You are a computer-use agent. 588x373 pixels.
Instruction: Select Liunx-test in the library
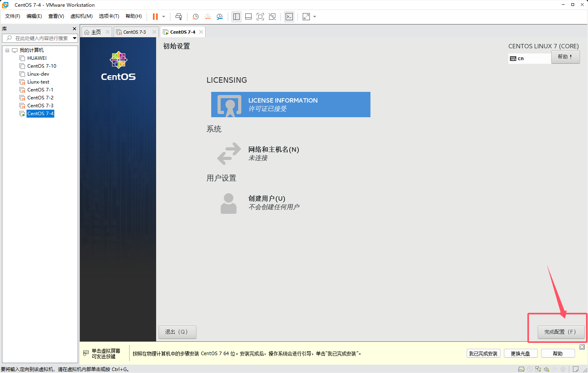tap(38, 82)
